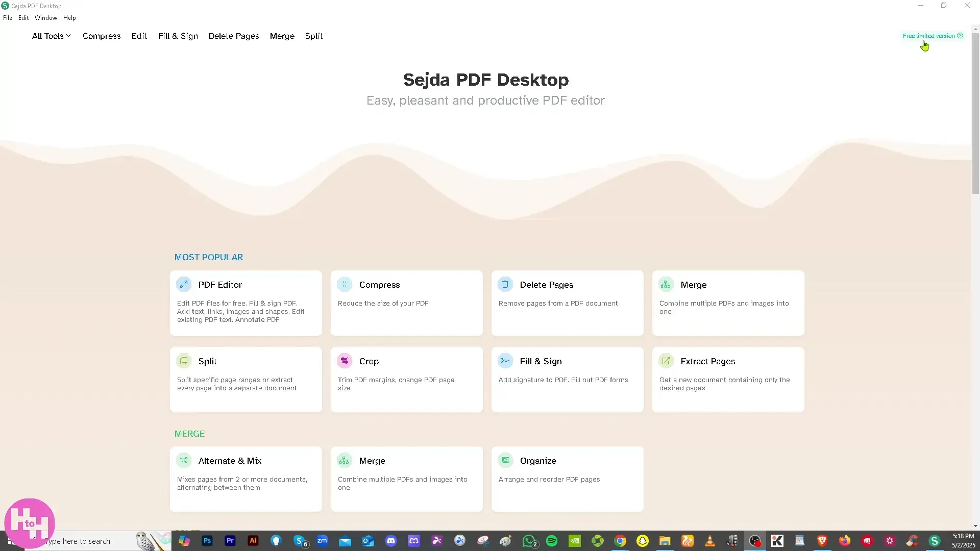Open the File menu

pos(8,17)
